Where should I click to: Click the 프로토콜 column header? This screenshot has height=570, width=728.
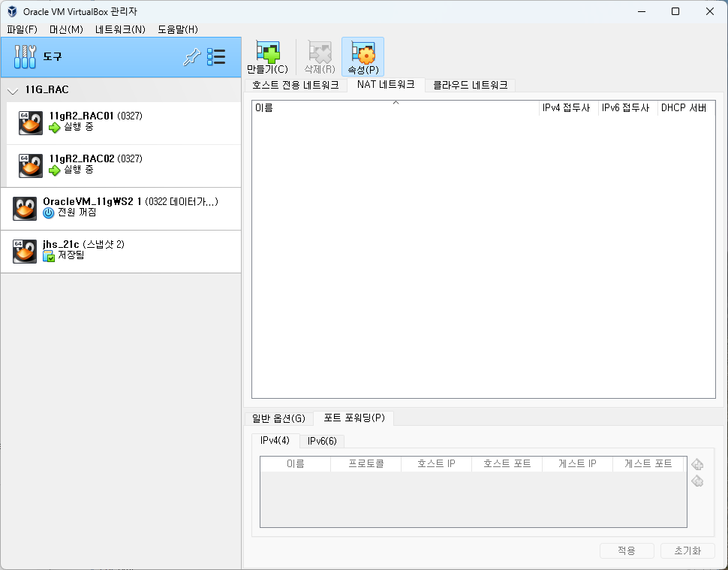click(x=366, y=463)
